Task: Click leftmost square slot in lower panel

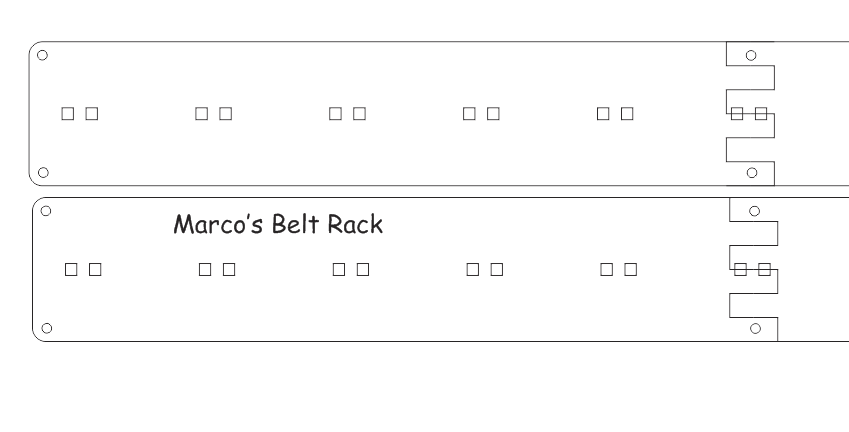Action: (71, 269)
